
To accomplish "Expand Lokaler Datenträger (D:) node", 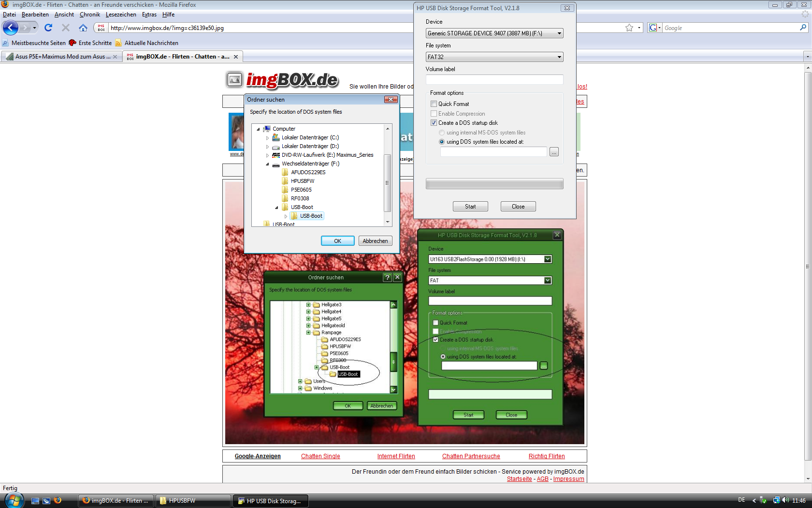I will click(267, 147).
